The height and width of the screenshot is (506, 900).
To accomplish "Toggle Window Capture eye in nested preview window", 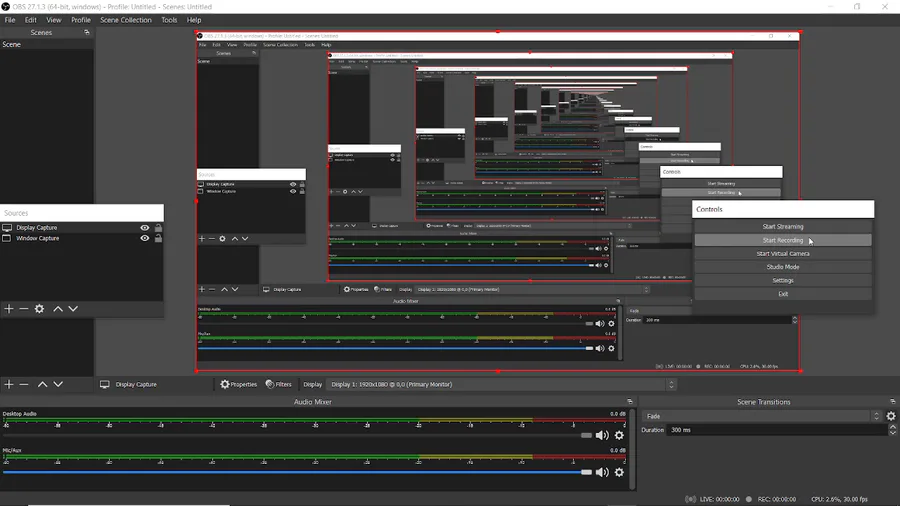I will tap(293, 191).
